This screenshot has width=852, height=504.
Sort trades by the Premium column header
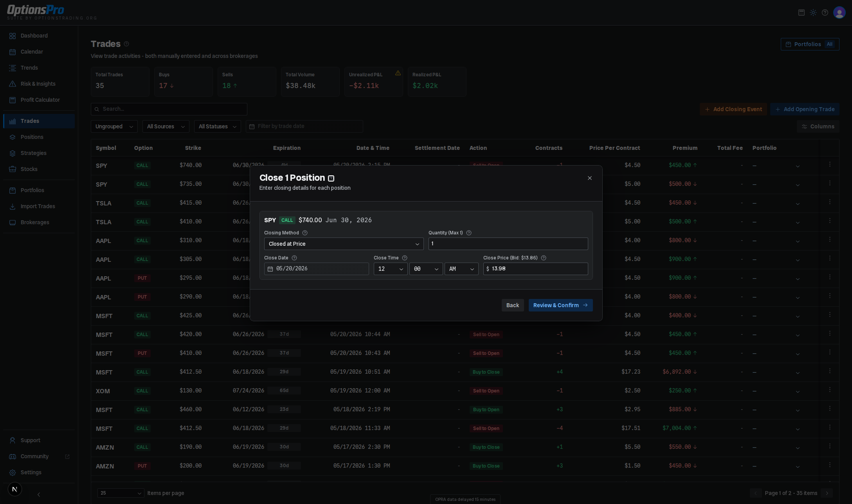(x=685, y=148)
